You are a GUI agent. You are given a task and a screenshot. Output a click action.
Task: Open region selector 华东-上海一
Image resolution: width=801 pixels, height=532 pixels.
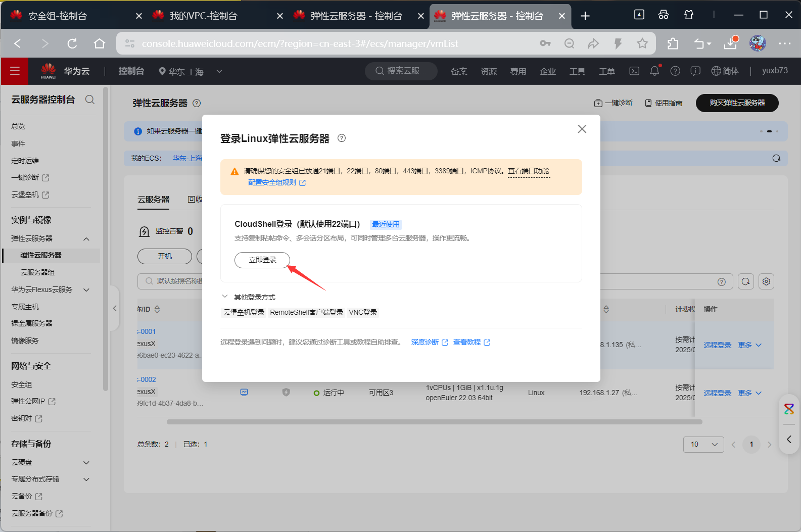190,71
